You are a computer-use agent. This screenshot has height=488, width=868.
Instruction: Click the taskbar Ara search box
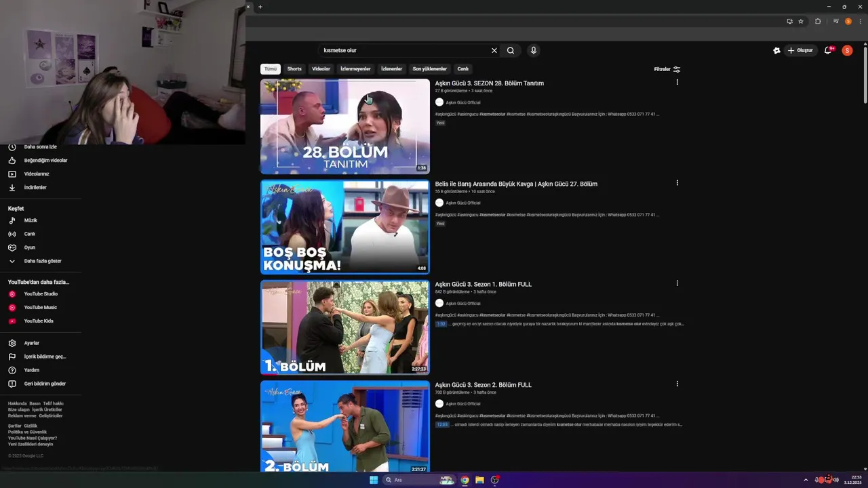pos(419,480)
